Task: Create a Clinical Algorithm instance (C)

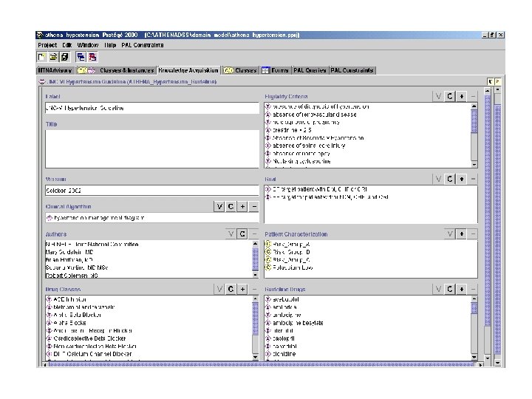Action: [231, 206]
